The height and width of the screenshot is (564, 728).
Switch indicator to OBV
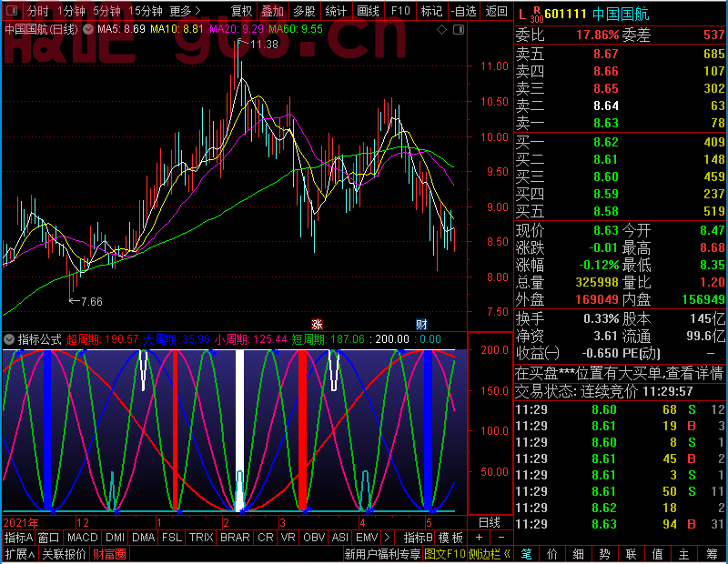(314, 538)
